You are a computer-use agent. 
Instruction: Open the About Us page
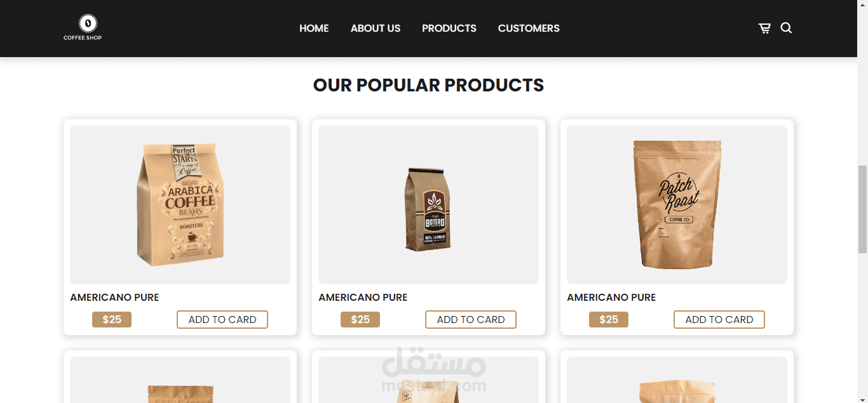point(376,28)
